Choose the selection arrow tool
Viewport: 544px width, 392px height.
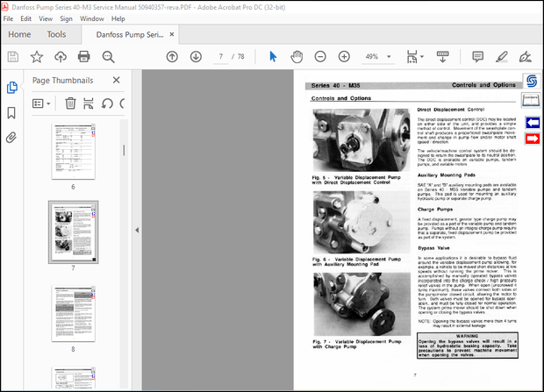(x=273, y=56)
